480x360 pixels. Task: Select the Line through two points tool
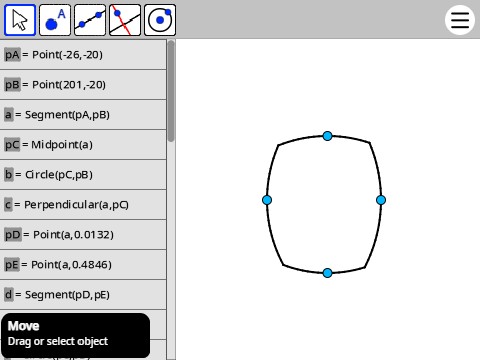(x=90, y=20)
